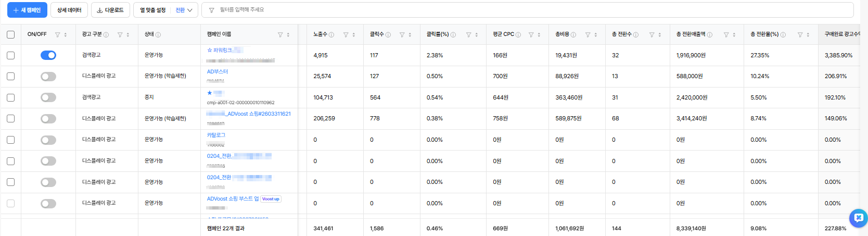
Task: Filter the 평균 CPC column
Action: click(x=531, y=35)
